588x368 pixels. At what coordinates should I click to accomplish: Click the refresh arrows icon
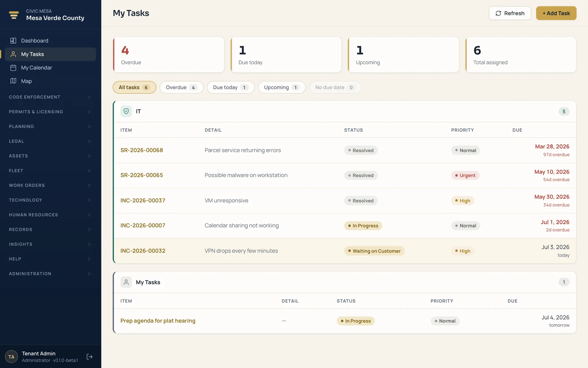tap(498, 13)
